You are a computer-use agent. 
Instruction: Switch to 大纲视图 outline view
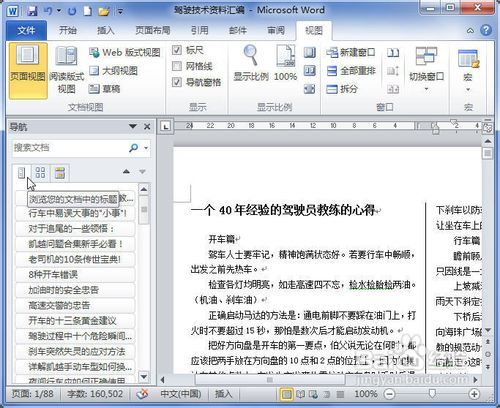point(114,71)
